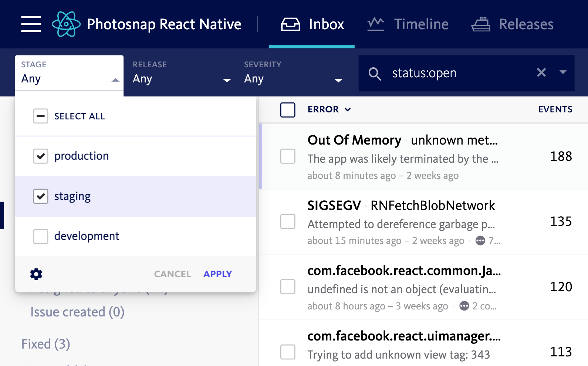Click 'Attempted to dereference garbage p...' message
This screenshot has width=588, height=366.
point(401,224)
